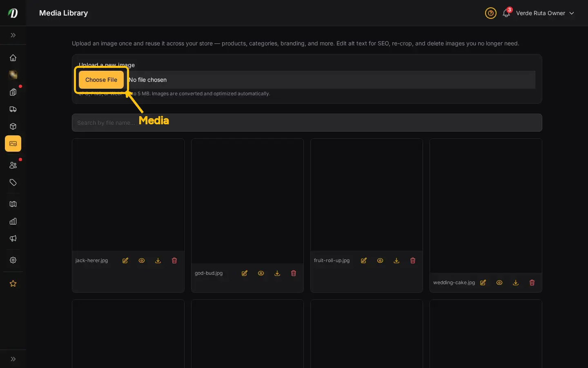The width and height of the screenshot is (588, 368).
Task: Click the Choose File button
Action: 101,80
